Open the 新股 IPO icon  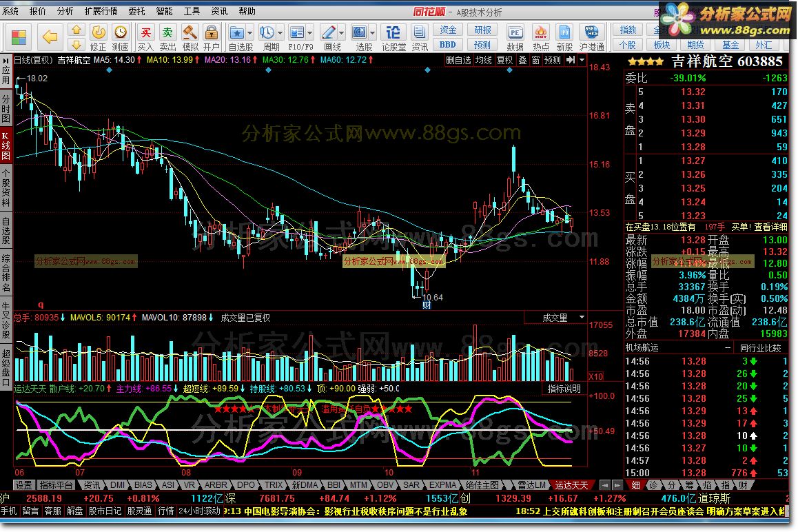564,32
